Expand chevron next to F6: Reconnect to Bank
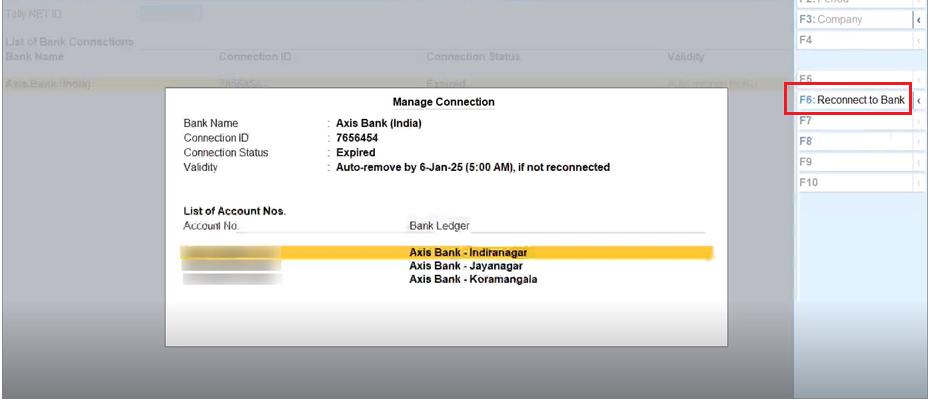The height and width of the screenshot is (400, 932). tap(919, 100)
